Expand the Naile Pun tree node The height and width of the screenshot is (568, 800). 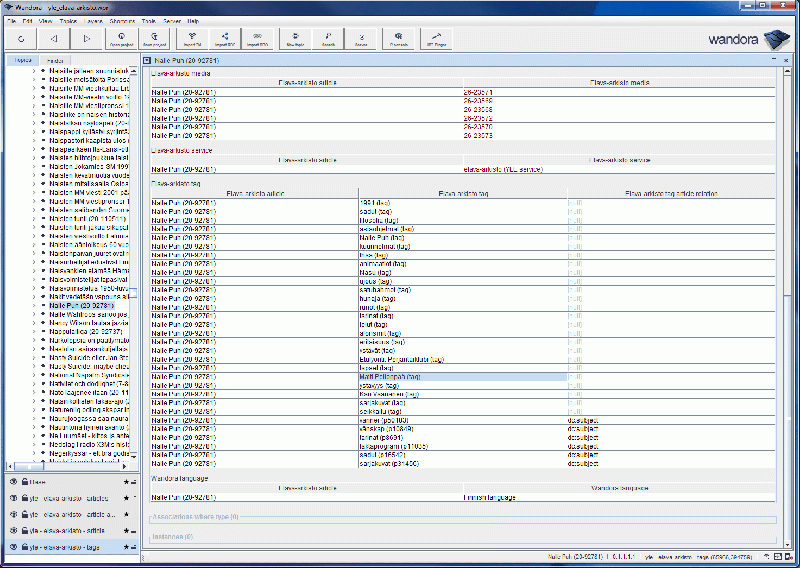pyautogui.click(x=35, y=305)
